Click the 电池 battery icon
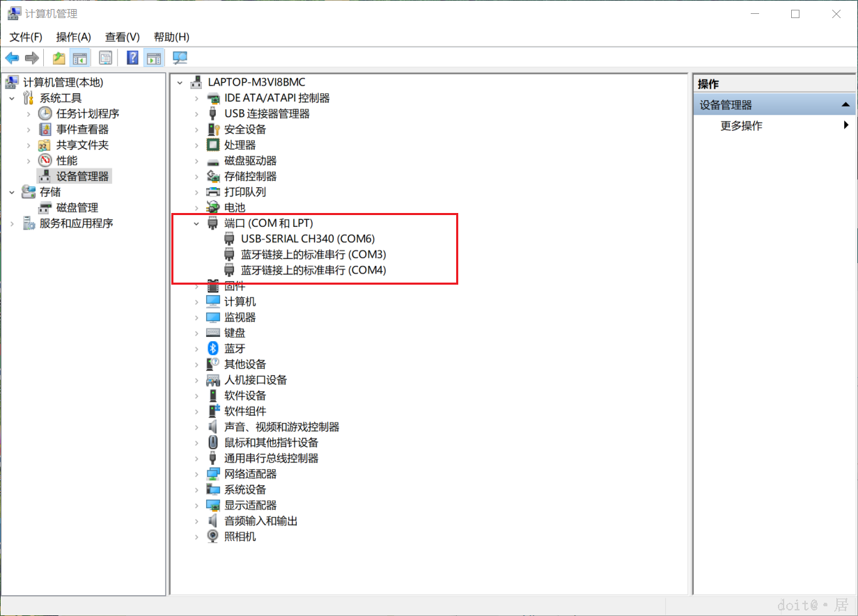This screenshot has width=858, height=616. [213, 207]
